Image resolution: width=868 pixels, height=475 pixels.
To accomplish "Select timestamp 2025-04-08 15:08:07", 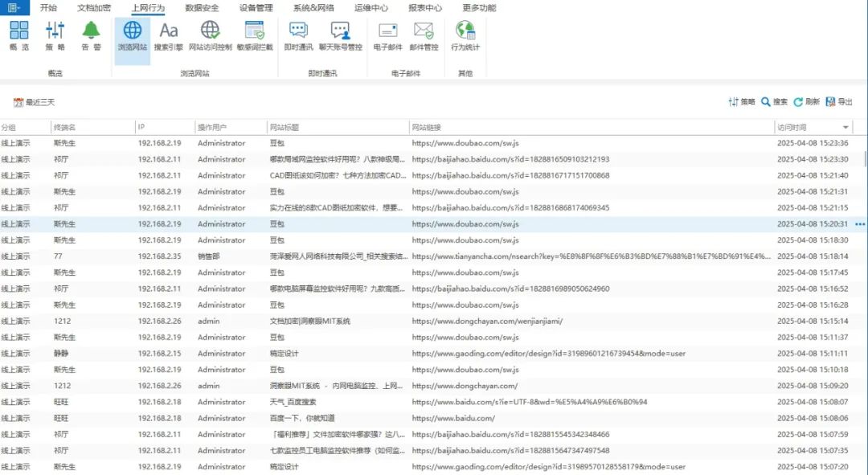I will 813,402.
